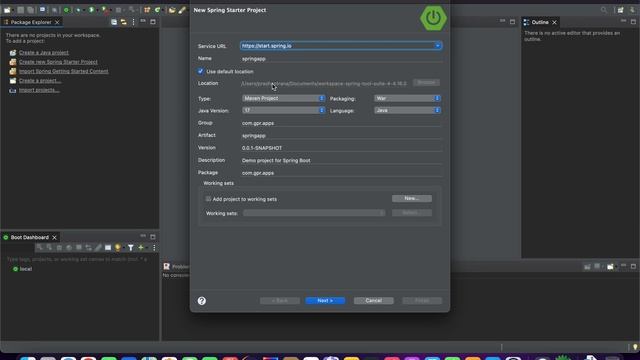Click the pencil edit icon in Boot Dashboard
Viewport: 640px width, 360px height.
click(x=98, y=247)
